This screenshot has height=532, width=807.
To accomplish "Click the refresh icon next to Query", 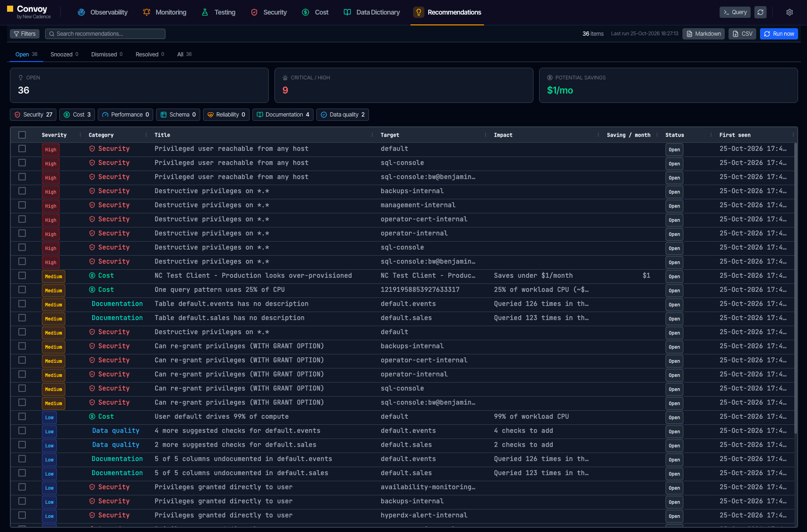I will 760,12.
